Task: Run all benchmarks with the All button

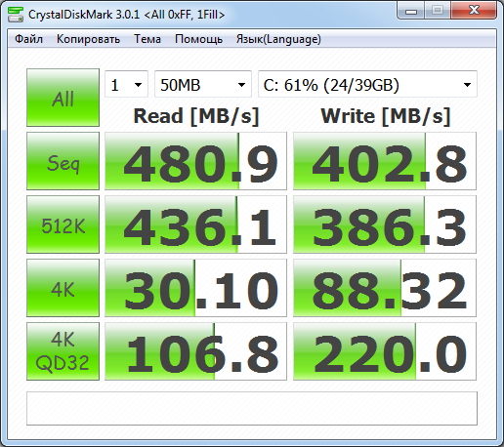Action: coord(63,98)
